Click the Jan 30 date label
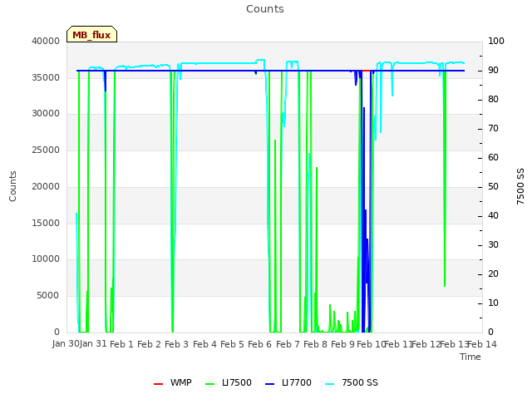Viewport: 532px width, 399px height. [66, 344]
